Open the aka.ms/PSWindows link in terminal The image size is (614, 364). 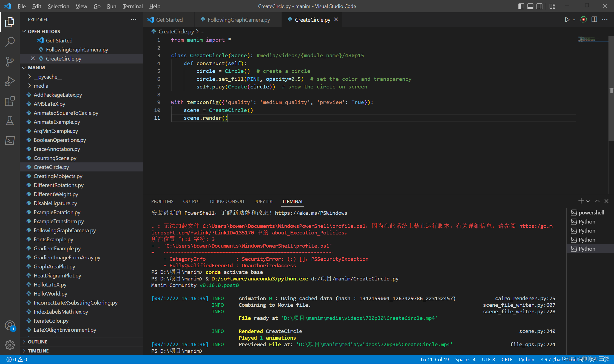[x=311, y=213]
